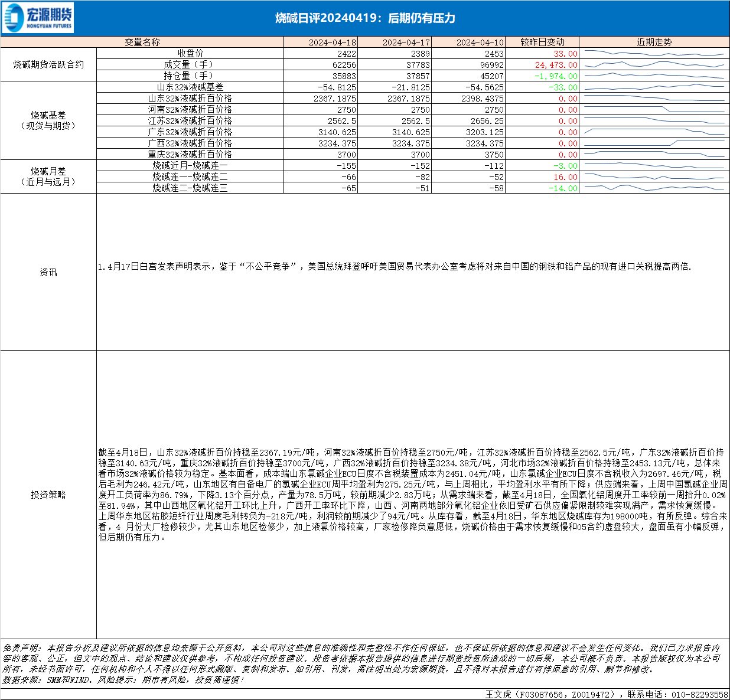The height and width of the screenshot is (700, 730).
Task: Click the 免责声明 disclaimer text
Action: point(361,658)
